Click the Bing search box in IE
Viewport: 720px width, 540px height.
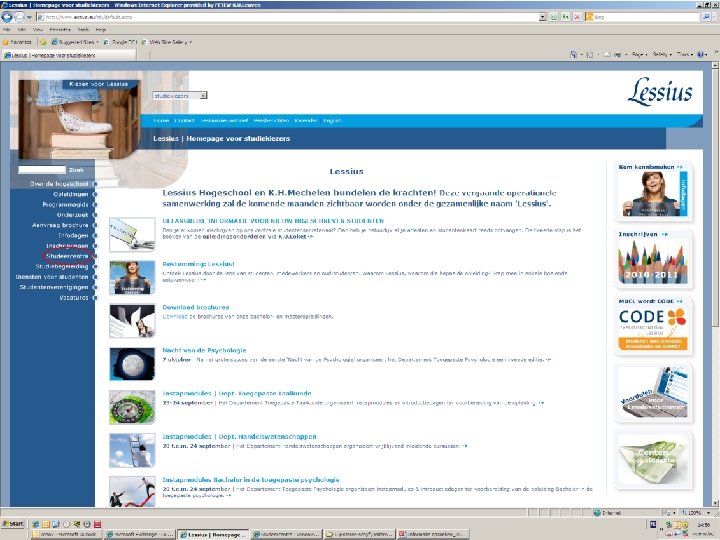[x=643, y=17]
